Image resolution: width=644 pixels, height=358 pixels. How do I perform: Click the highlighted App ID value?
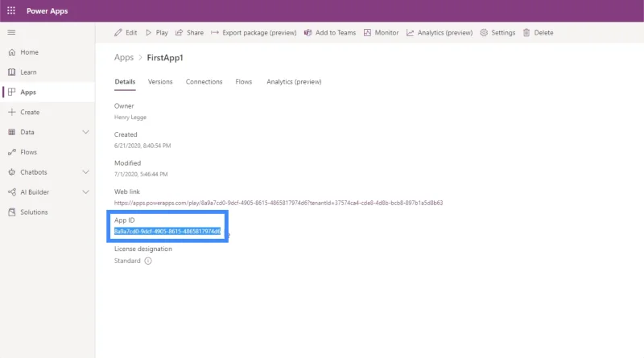(x=167, y=232)
